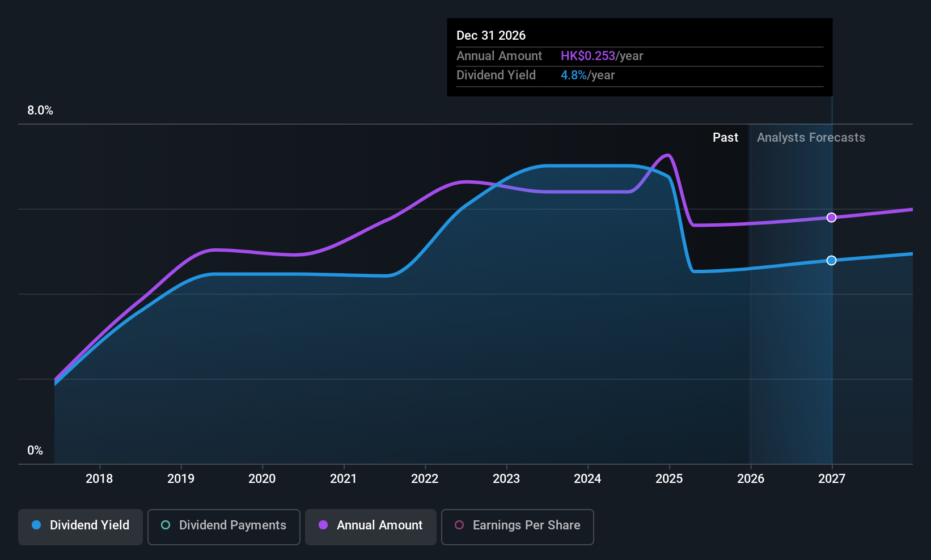The width and height of the screenshot is (931, 560).
Task: Click the 2019 x-axis label
Action: pyautogui.click(x=181, y=479)
